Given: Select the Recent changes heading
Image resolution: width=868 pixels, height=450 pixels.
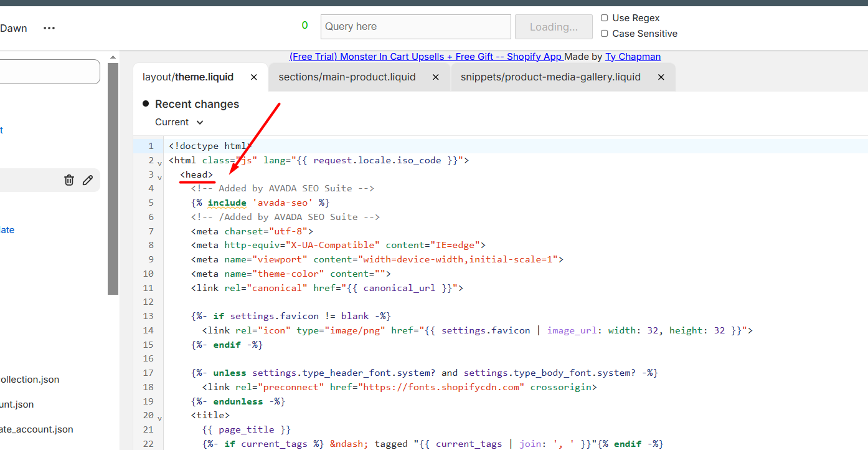Looking at the screenshot, I should point(197,104).
